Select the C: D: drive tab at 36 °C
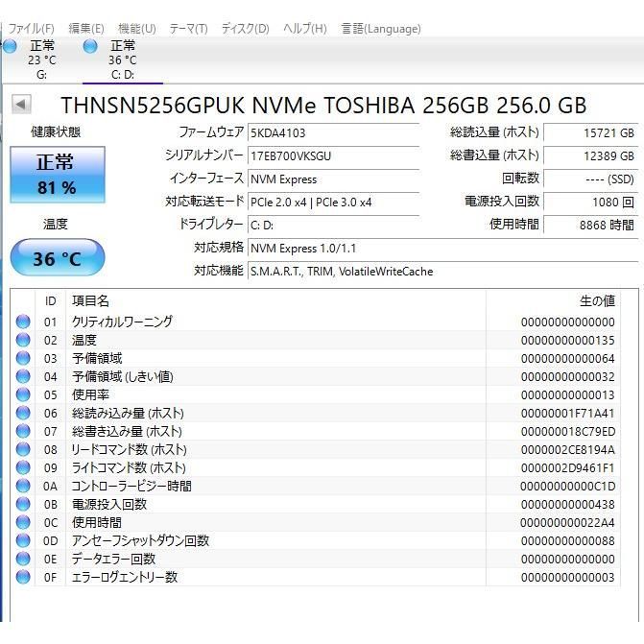This screenshot has height=644, width=644. coord(123,60)
